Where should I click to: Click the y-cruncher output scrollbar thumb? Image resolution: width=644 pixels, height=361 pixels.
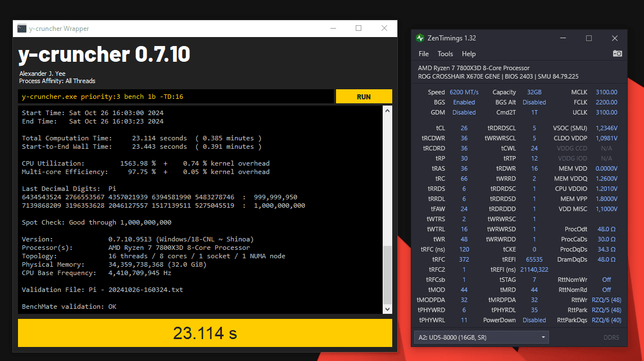tap(387, 275)
